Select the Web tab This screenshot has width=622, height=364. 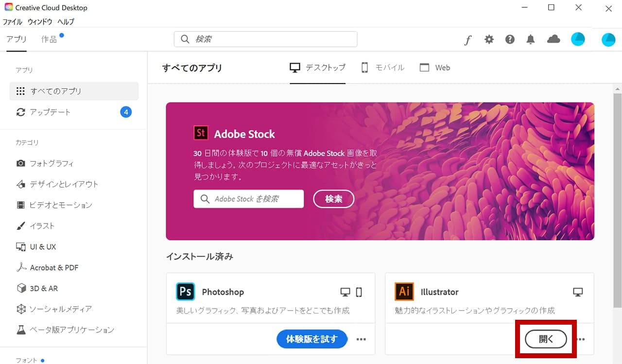[435, 68]
